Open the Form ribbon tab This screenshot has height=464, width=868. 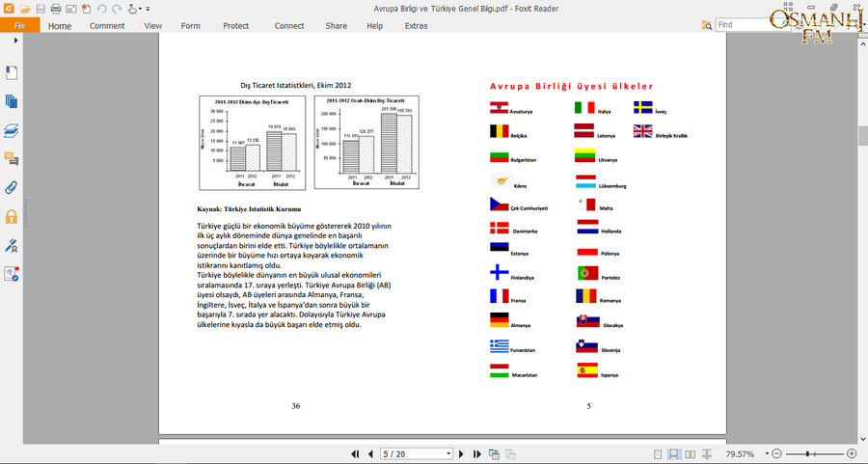pyautogui.click(x=190, y=25)
